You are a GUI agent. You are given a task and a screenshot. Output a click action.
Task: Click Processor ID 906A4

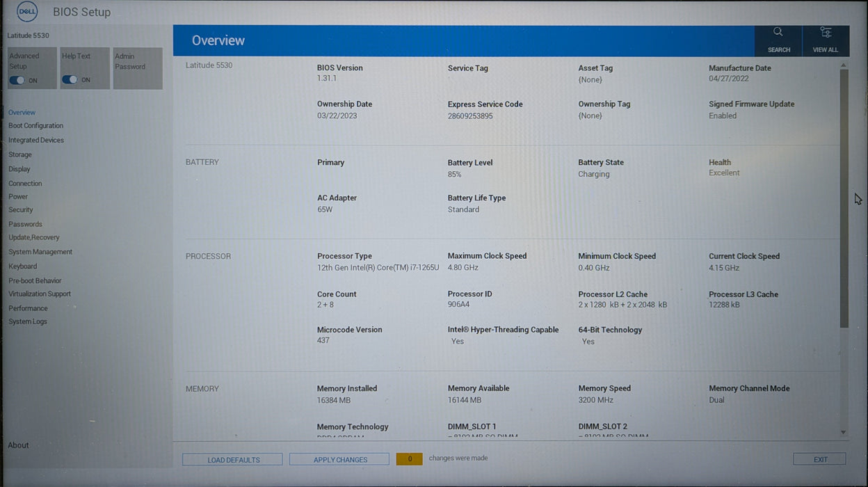click(x=458, y=305)
